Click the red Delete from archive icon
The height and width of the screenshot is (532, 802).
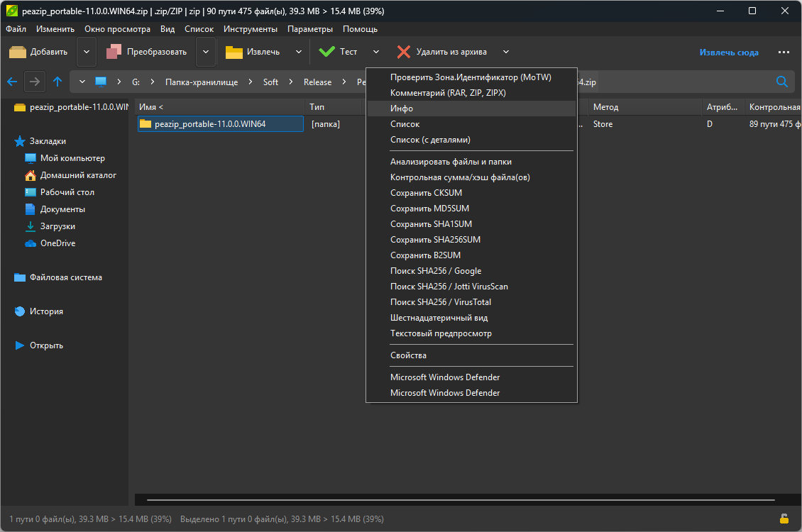404,52
